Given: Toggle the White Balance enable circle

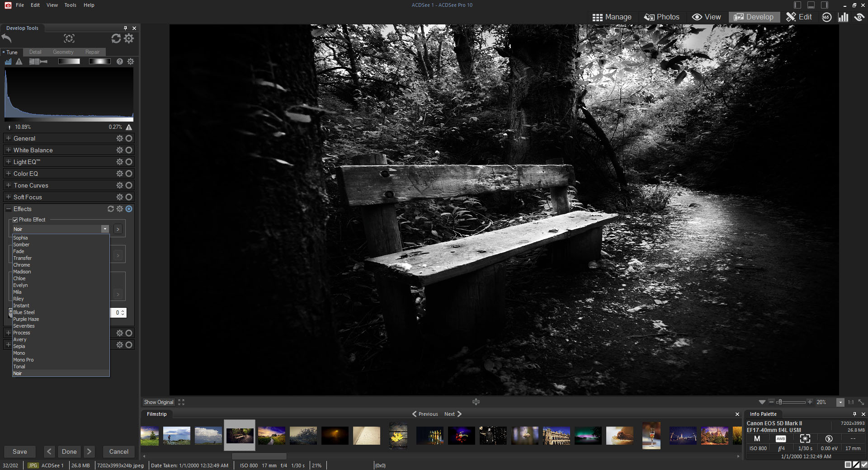Looking at the screenshot, I should coord(129,150).
